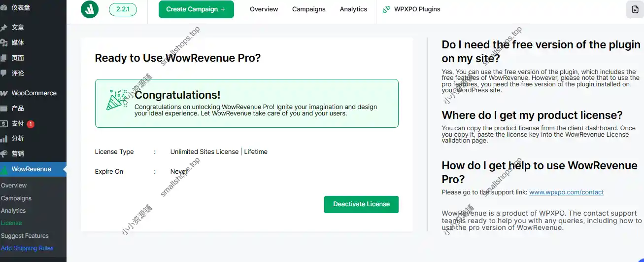The image size is (644, 262).
Task: Click 'Where do I get my product license?' heading
Action: 532,115
